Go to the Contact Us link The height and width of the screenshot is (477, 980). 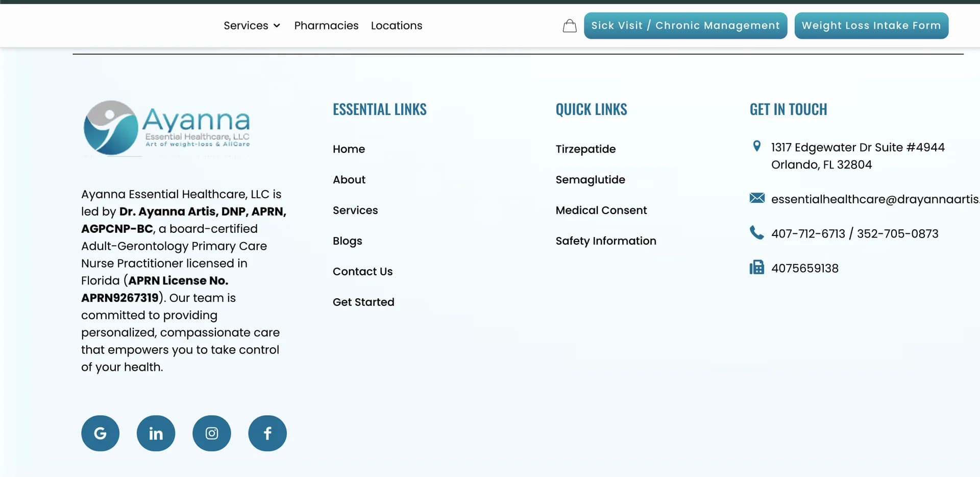[x=363, y=272]
